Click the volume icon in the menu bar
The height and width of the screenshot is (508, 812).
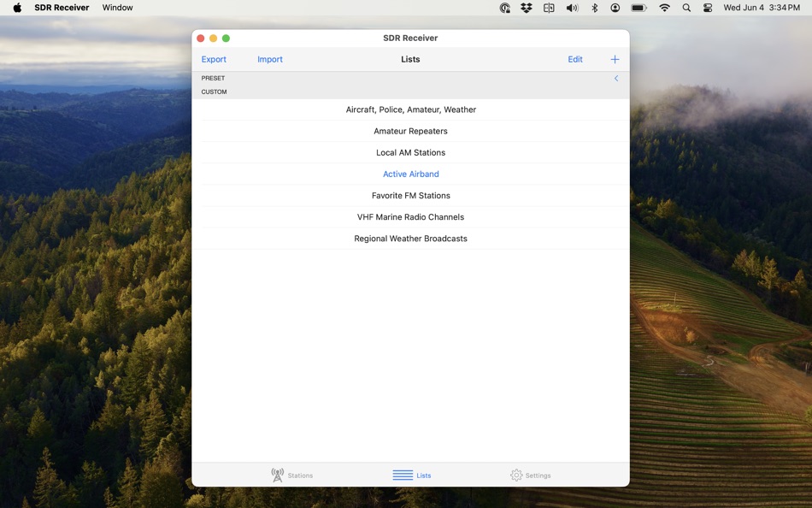(x=572, y=8)
